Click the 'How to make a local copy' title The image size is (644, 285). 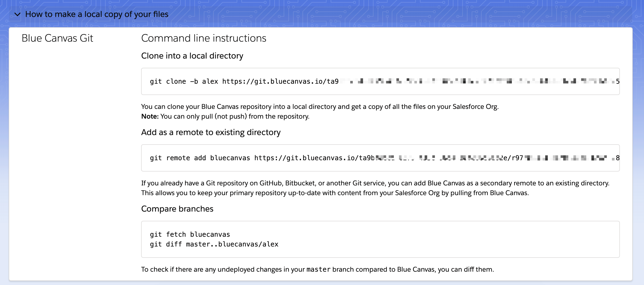[x=97, y=14]
